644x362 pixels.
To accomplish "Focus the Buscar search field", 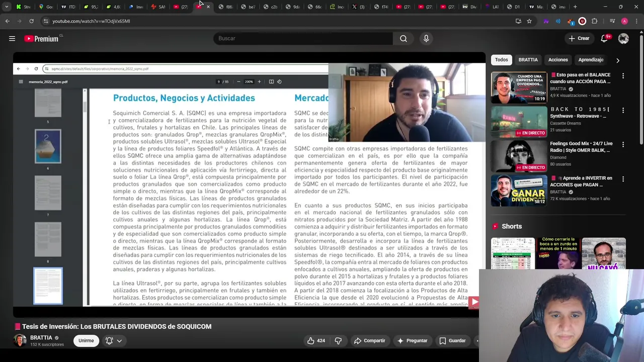I will [x=303, y=39].
